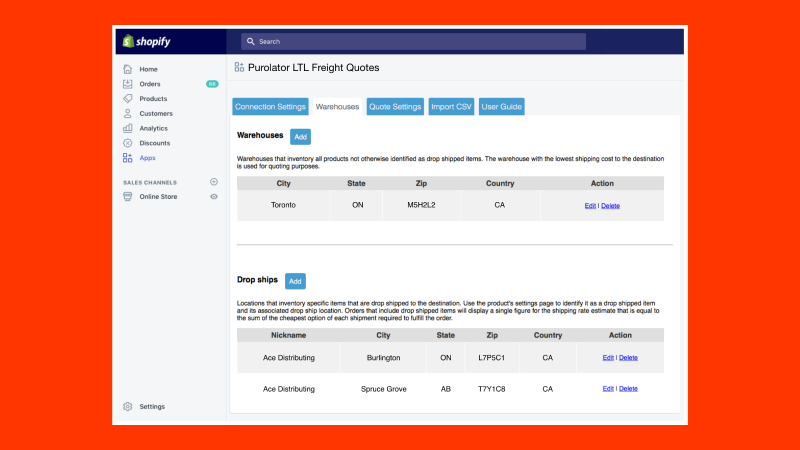800x450 pixels.
Task: Click the Burlington city cell
Action: [384, 358]
